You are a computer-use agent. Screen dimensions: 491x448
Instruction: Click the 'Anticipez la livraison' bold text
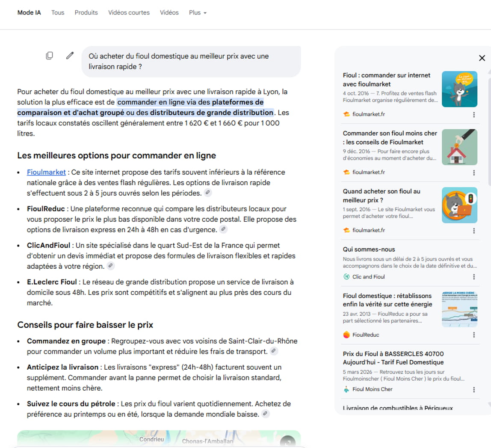click(62, 367)
